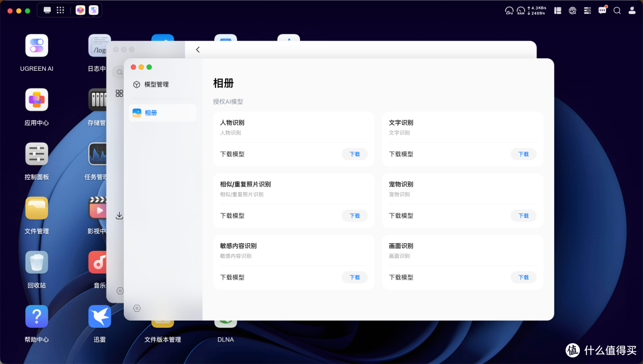The image size is (643, 364).
Task: Open settings gear in background window sidebar
Action: 120,291
